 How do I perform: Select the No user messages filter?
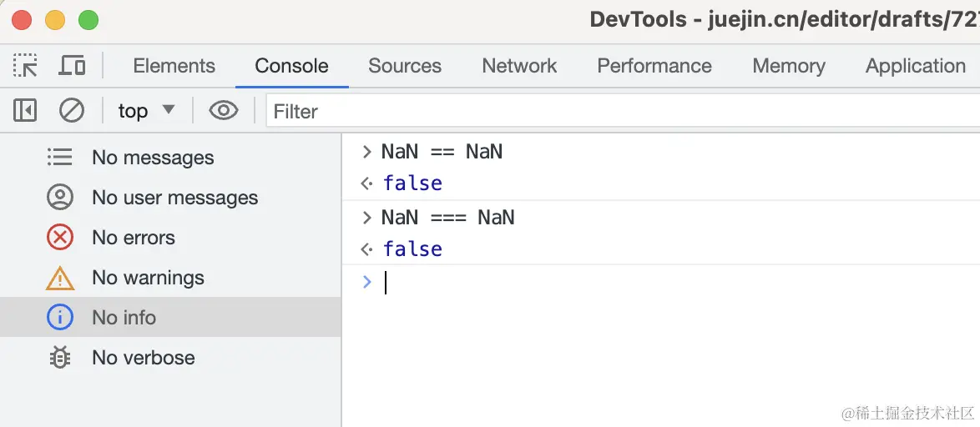coord(174,198)
